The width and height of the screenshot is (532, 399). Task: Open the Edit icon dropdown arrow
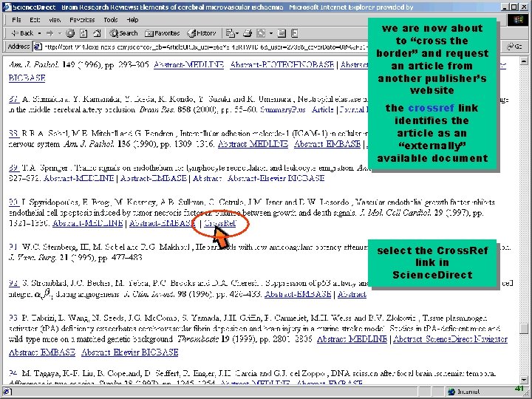pos(270,33)
